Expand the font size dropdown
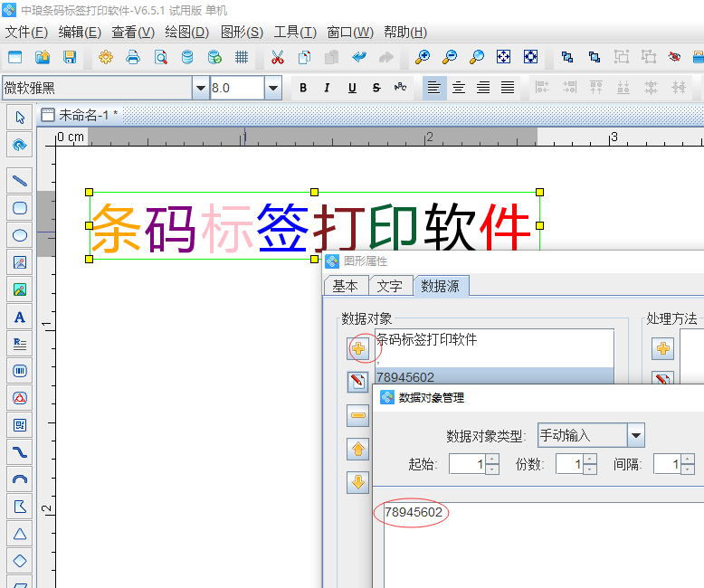The image size is (704, 588). pyautogui.click(x=273, y=88)
